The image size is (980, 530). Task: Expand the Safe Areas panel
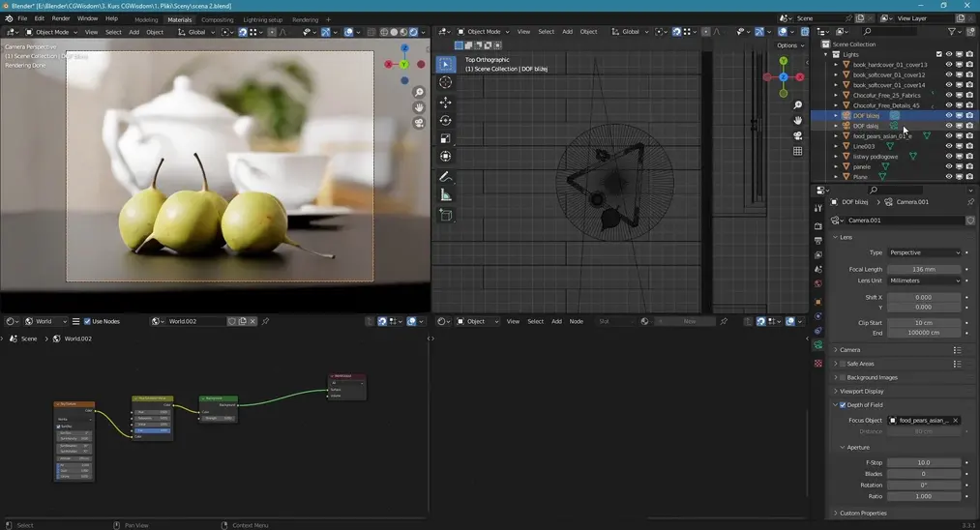(860, 364)
